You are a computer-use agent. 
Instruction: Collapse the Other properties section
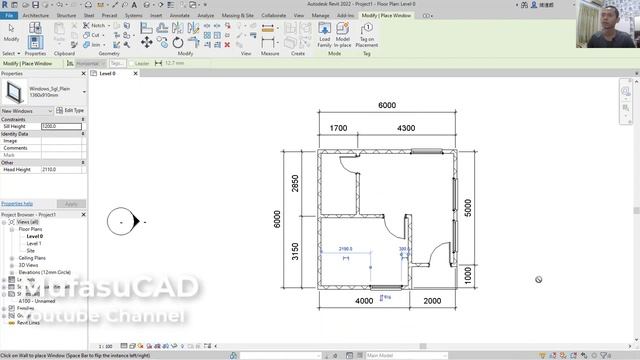pyautogui.click(x=83, y=162)
